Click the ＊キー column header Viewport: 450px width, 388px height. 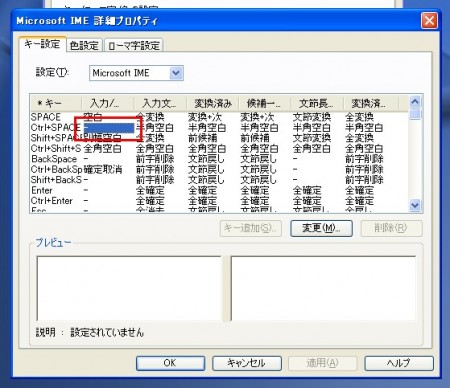pyautogui.click(x=56, y=103)
